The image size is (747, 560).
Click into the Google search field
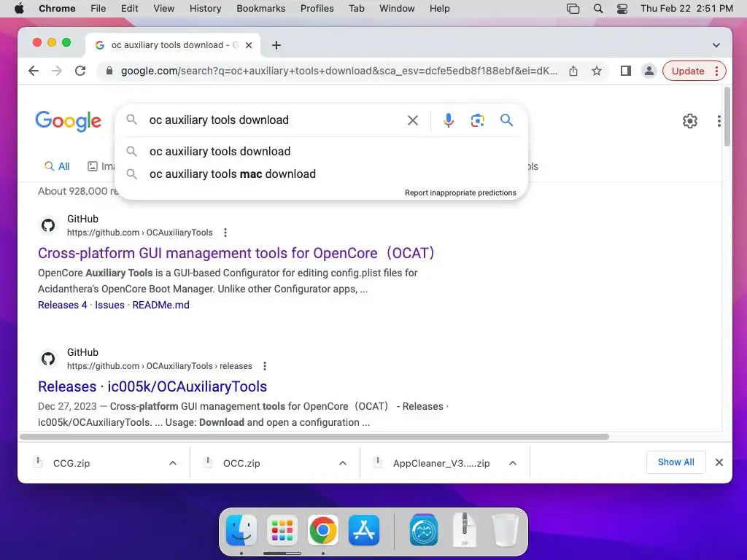[x=274, y=120]
